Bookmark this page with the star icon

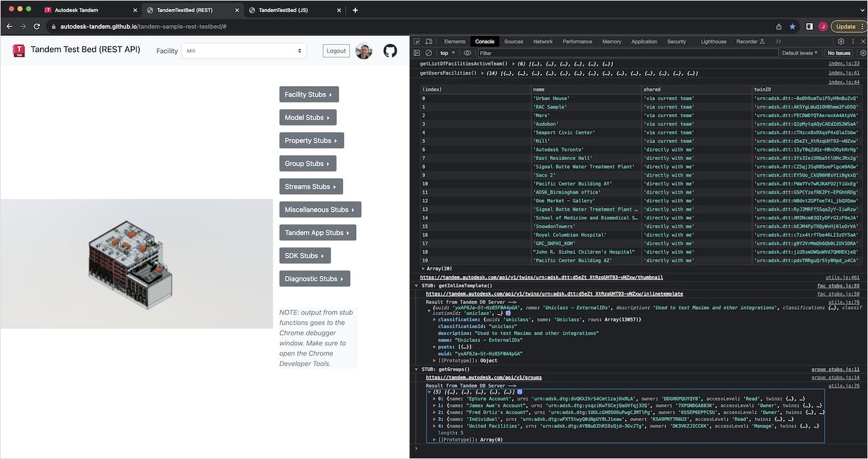792,26
